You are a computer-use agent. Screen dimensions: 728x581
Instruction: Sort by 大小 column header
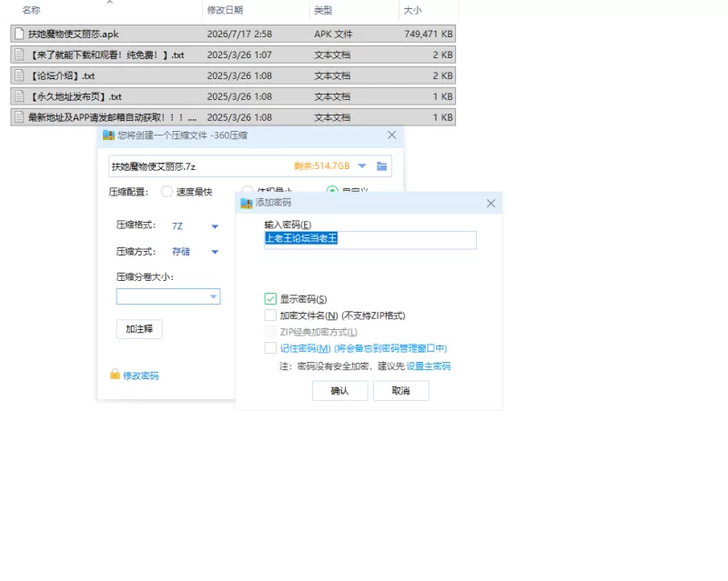pyautogui.click(x=413, y=10)
